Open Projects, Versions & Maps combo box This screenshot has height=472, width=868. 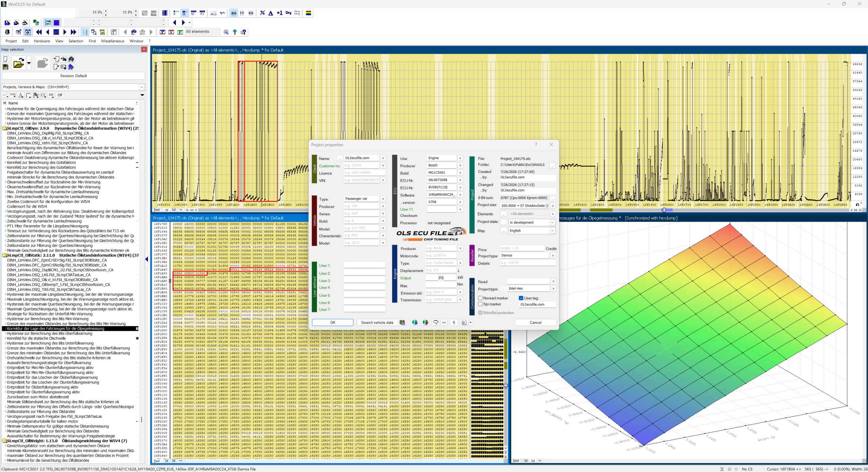(x=73, y=87)
